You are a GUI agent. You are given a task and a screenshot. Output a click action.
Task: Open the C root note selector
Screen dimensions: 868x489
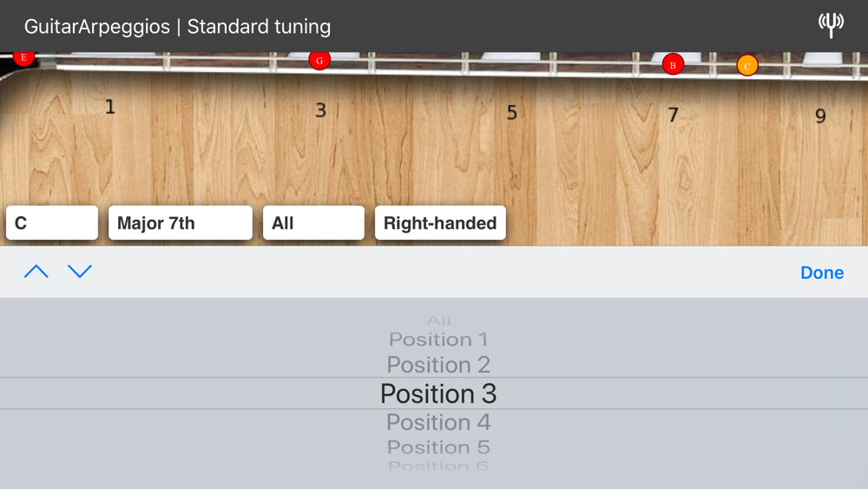tap(52, 222)
